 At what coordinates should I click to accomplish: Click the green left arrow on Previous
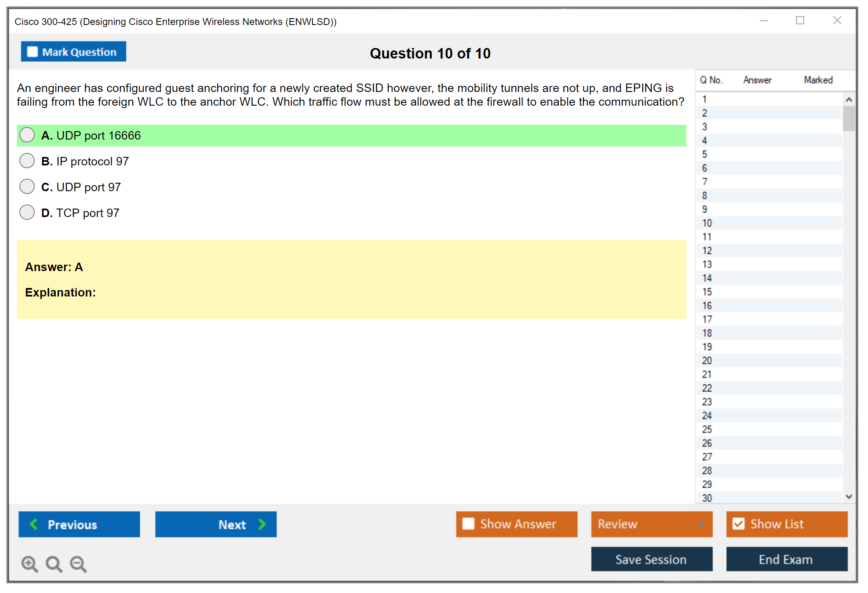click(34, 524)
